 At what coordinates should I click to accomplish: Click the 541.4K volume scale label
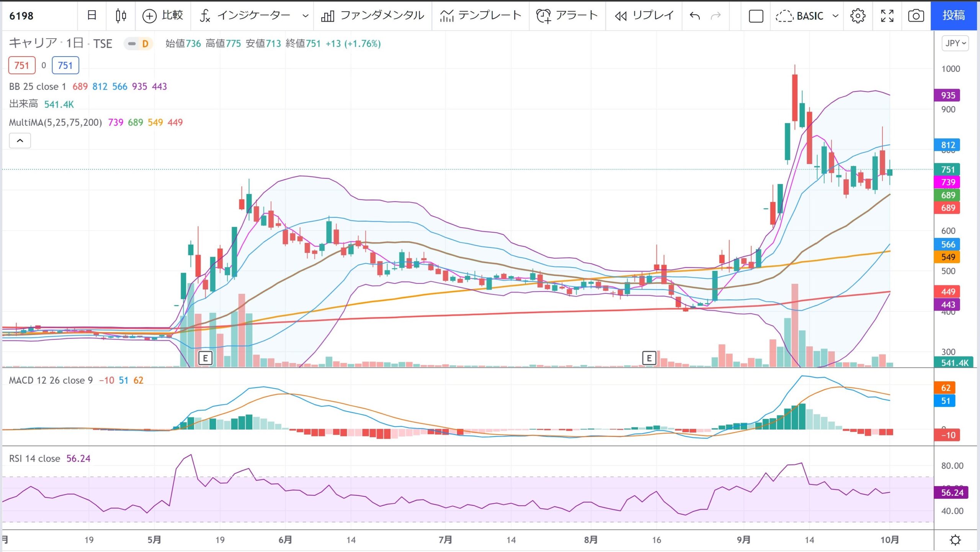coord(954,363)
